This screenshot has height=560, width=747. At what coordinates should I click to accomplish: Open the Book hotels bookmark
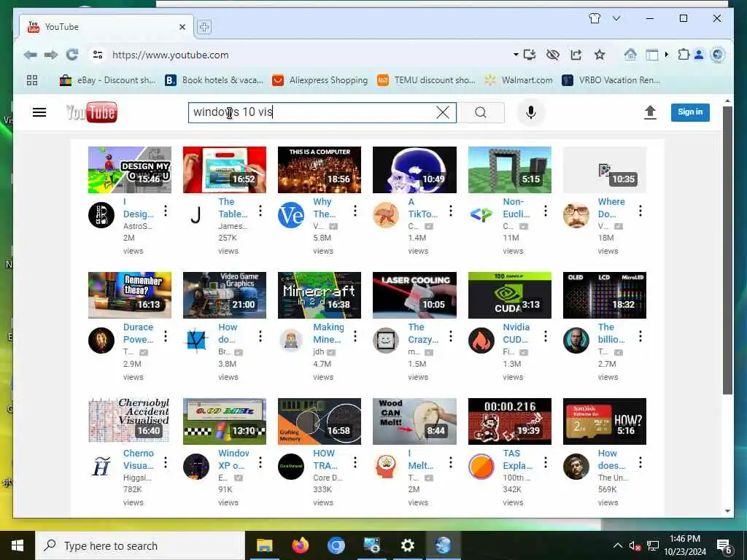click(214, 80)
